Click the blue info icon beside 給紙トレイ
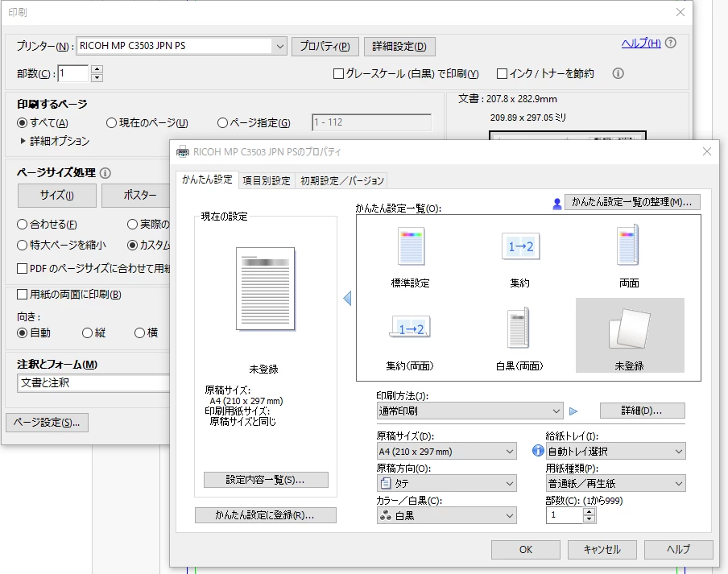This screenshot has width=728, height=574. (538, 451)
